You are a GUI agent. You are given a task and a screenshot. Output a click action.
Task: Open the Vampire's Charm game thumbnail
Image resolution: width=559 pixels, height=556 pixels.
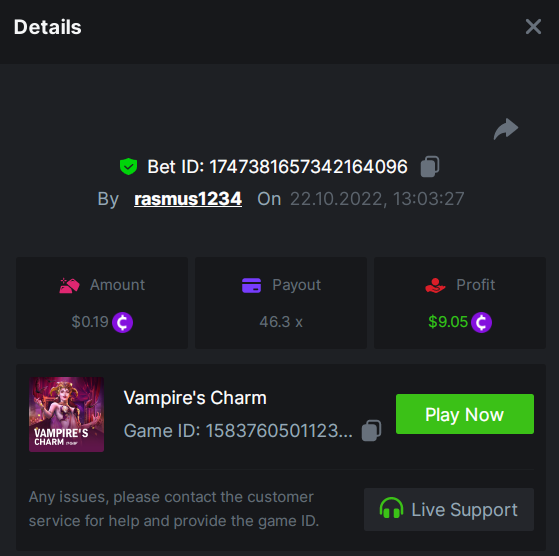[66, 415]
